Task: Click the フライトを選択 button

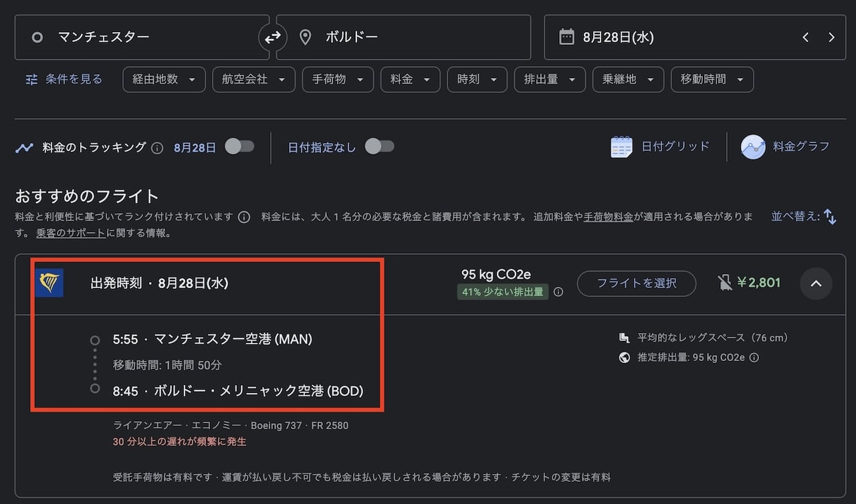Action: coord(637,283)
